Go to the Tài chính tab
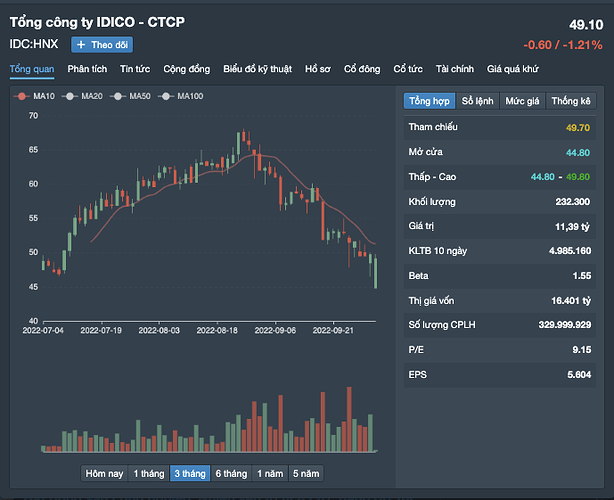614x500 pixels. click(x=455, y=69)
